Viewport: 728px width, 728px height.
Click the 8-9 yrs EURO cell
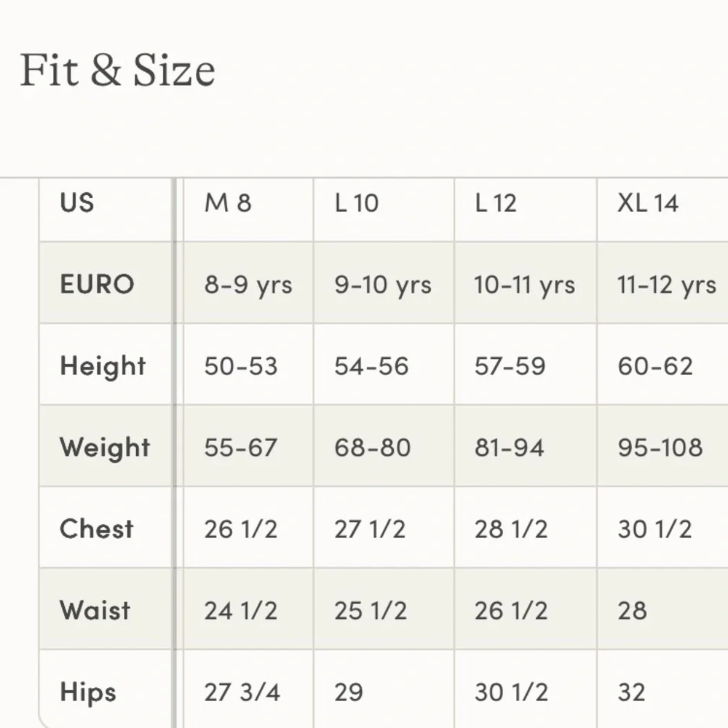click(x=248, y=284)
